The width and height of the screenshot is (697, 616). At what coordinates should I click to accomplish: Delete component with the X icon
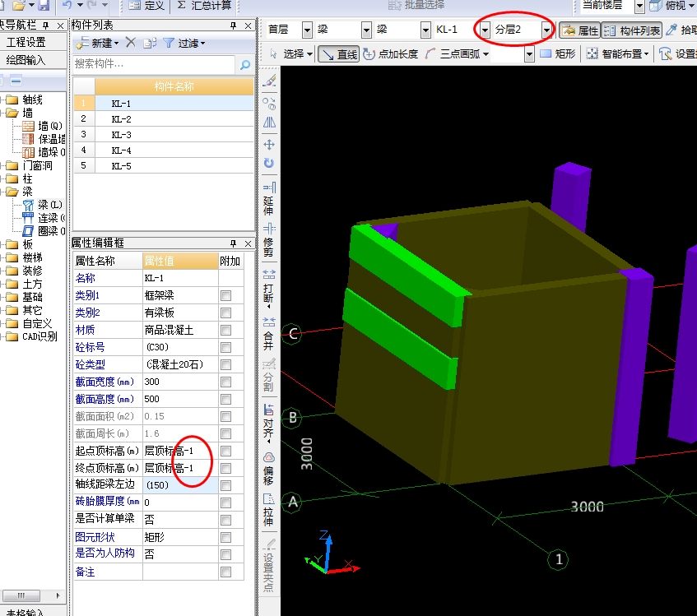[130, 43]
